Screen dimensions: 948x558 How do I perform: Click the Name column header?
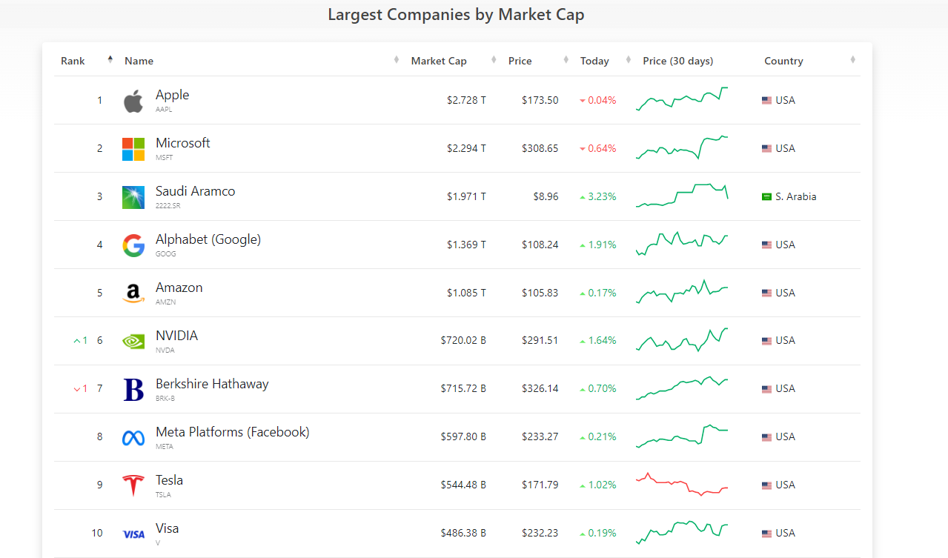[x=139, y=61]
